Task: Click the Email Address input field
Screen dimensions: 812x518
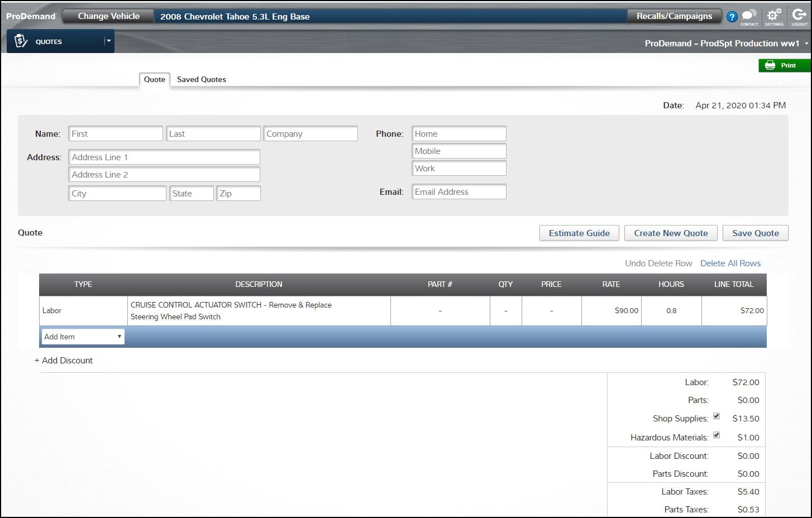Action: [458, 192]
